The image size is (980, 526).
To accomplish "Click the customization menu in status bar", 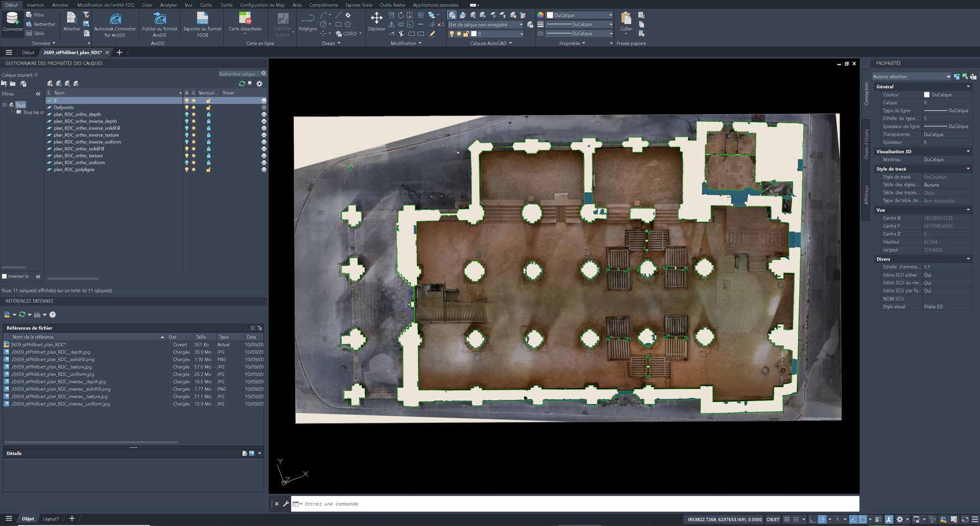I will [975, 519].
